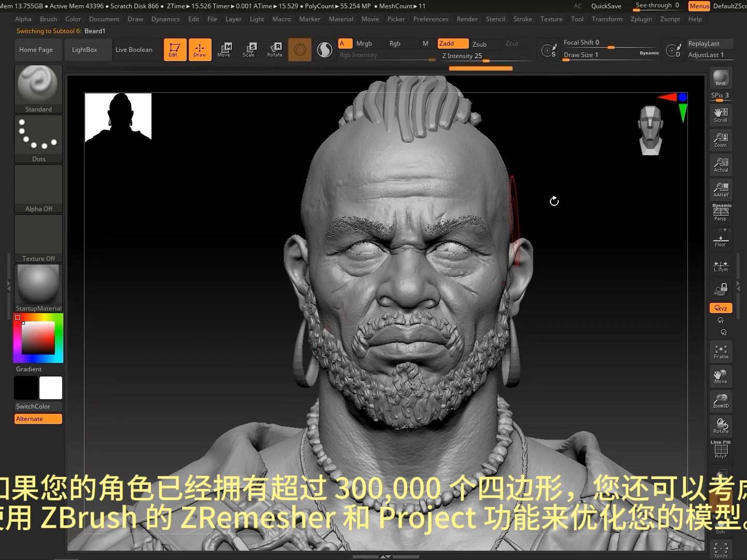Image resolution: width=747 pixels, height=560 pixels.
Task: Open the Alpha Off selector
Action: (x=38, y=188)
